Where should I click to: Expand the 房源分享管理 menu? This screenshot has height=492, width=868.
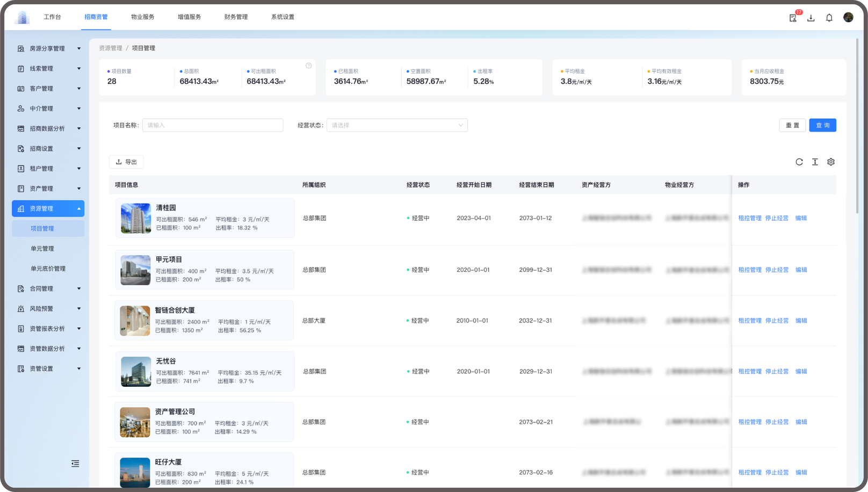click(48, 48)
